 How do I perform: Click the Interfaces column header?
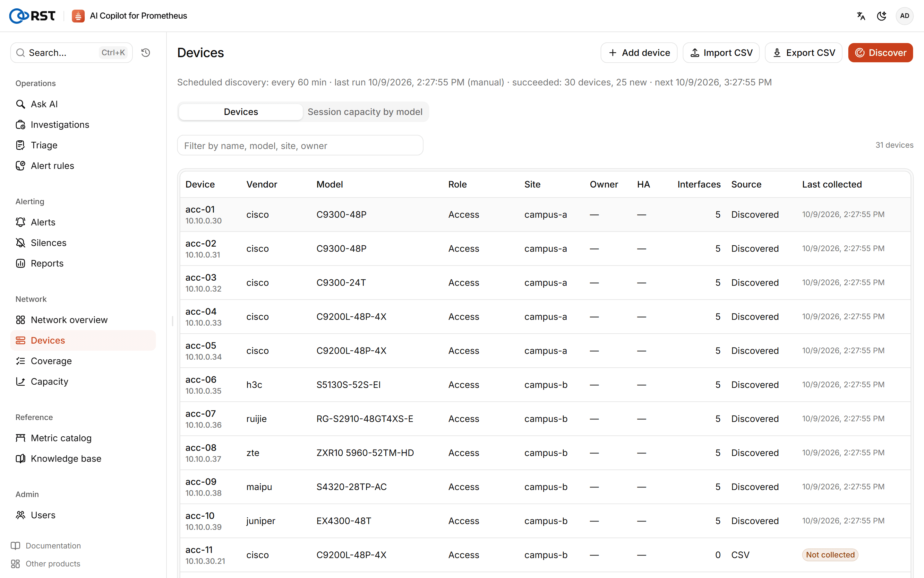(699, 184)
